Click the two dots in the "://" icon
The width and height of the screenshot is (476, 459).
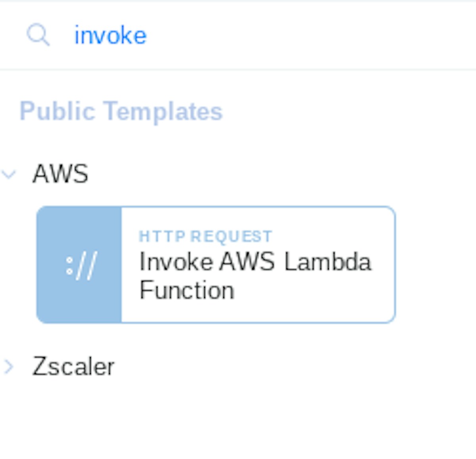coord(69,266)
